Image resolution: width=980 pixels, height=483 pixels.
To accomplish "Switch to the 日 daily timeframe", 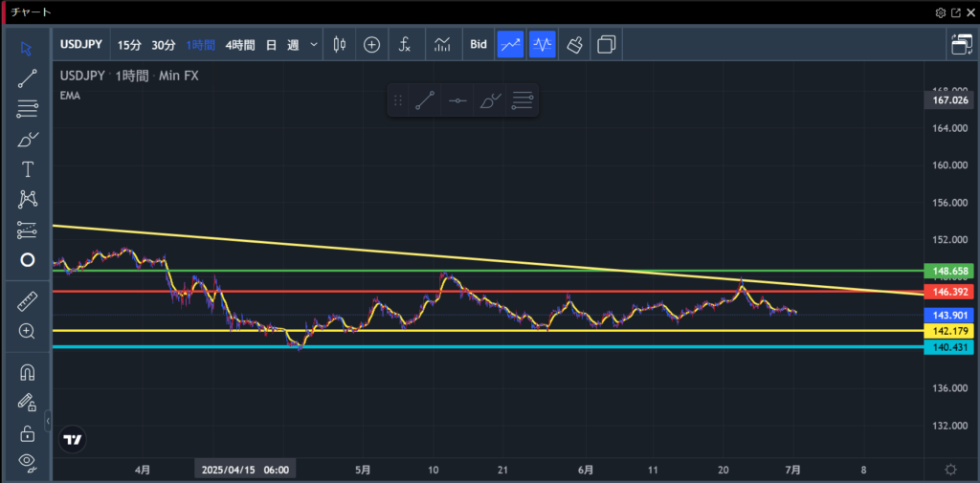I will (x=271, y=45).
